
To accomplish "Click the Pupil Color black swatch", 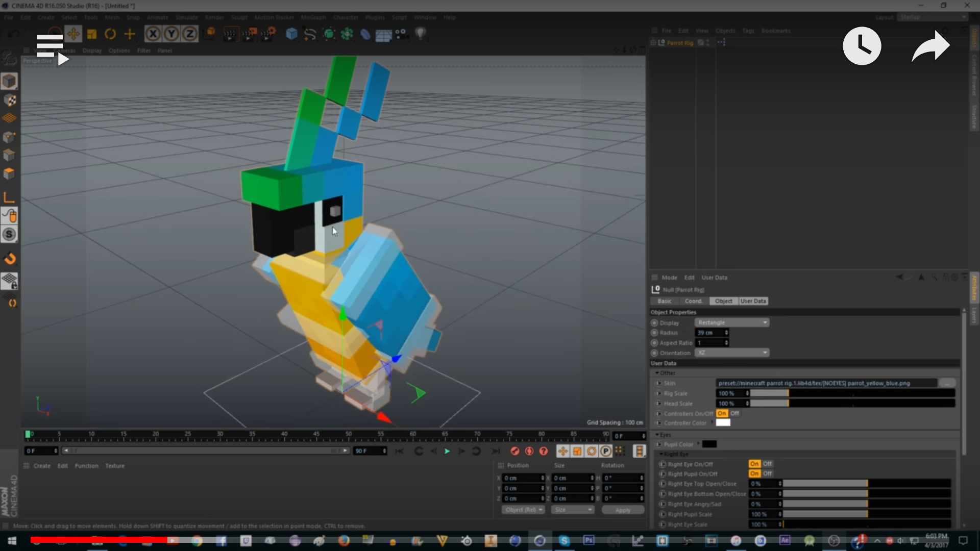I will click(x=709, y=444).
